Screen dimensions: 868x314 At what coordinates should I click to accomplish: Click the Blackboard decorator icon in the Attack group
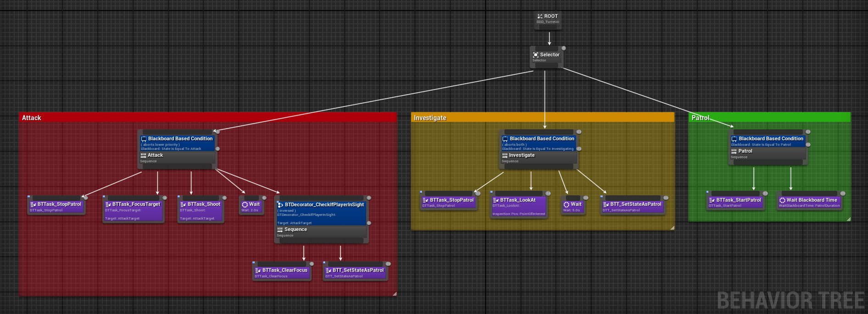[x=144, y=139]
